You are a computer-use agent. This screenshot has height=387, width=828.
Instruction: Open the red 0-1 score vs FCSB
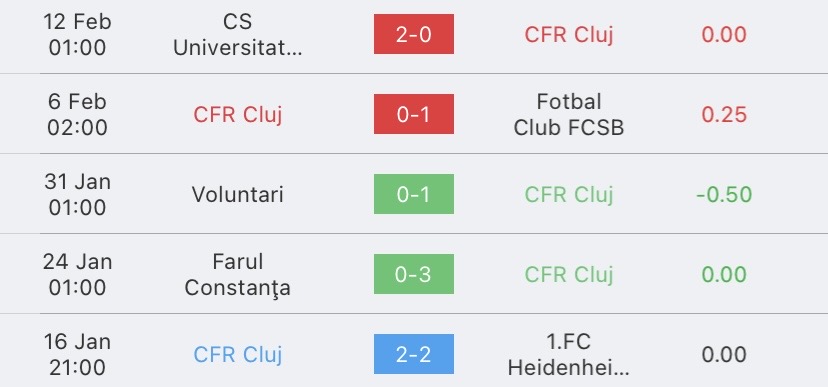point(413,114)
